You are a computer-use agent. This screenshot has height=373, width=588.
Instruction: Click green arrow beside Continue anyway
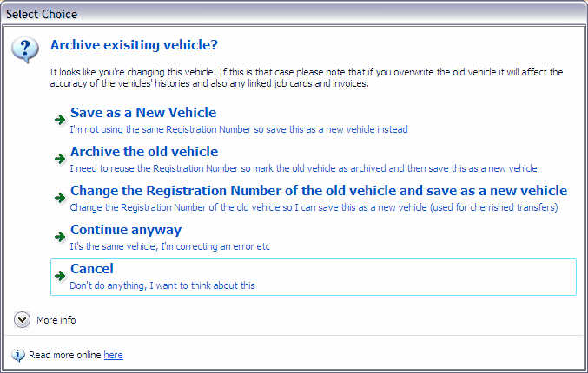click(x=60, y=237)
